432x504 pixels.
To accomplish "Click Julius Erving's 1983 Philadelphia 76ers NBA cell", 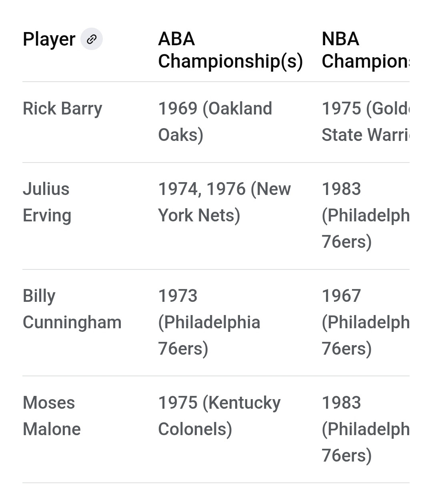I will (x=366, y=215).
